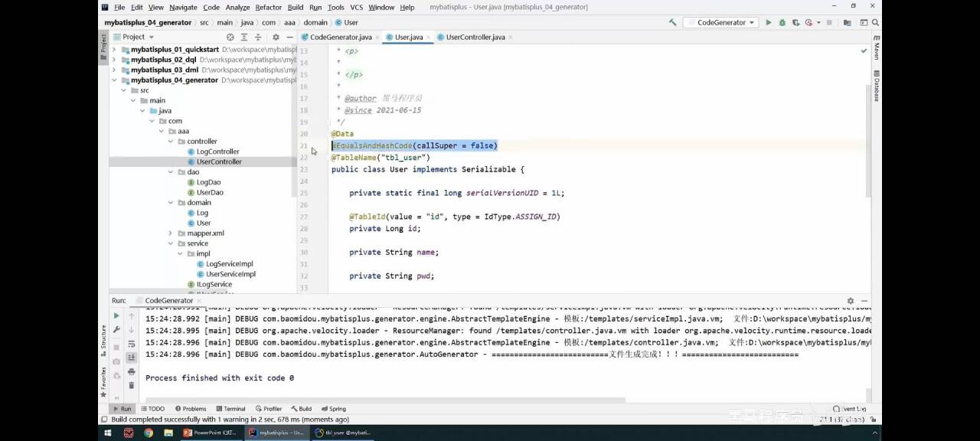Collapse the controller package folder
Screen dimensions: 980x441
[170, 141]
